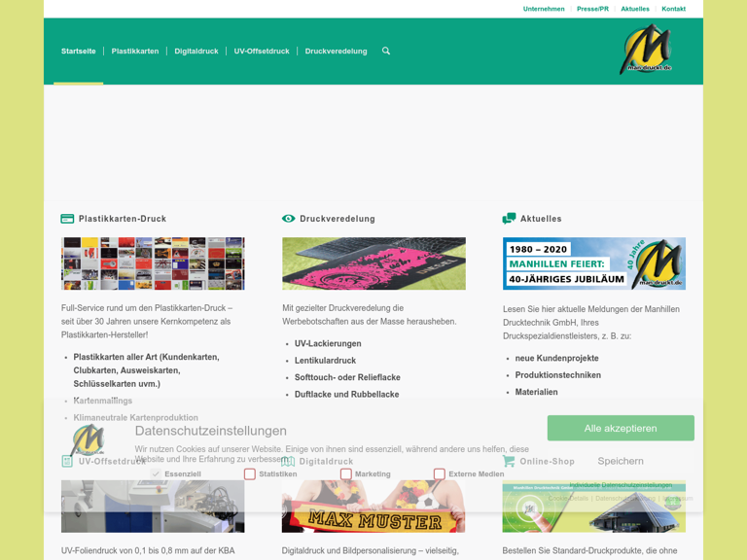Click the credit card icon beside Plastikkarten-Druck
747x560 pixels.
pos(67,219)
